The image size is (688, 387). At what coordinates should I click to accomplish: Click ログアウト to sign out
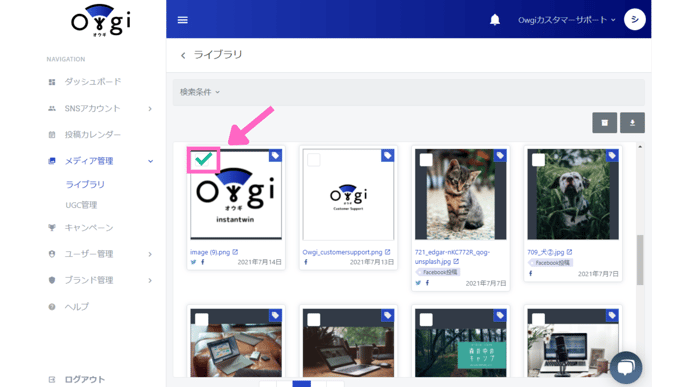click(85, 380)
